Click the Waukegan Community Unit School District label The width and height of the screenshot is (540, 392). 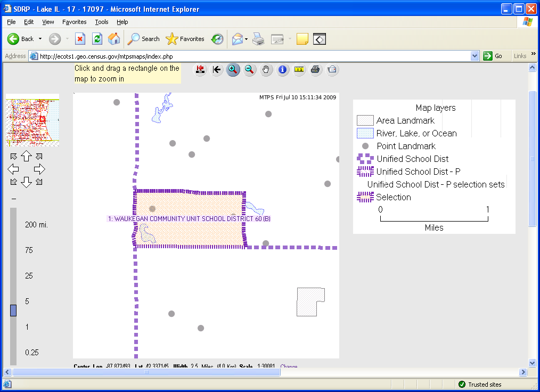(x=189, y=219)
